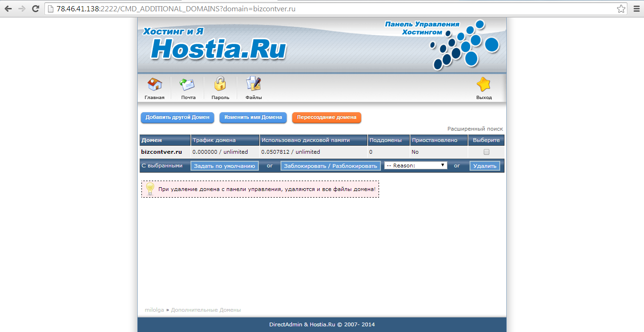Click milolga breadcrumb link
The width and height of the screenshot is (644, 332).
(x=154, y=310)
